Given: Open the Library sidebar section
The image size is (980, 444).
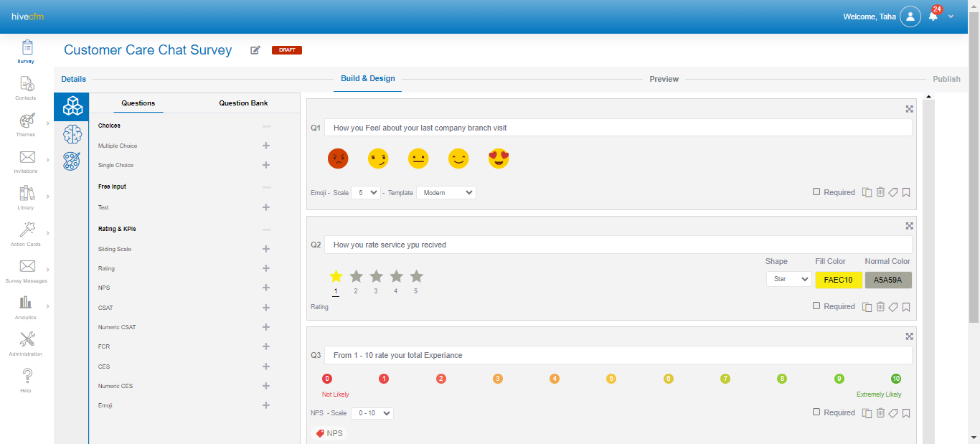Looking at the screenshot, I should (26, 198).
